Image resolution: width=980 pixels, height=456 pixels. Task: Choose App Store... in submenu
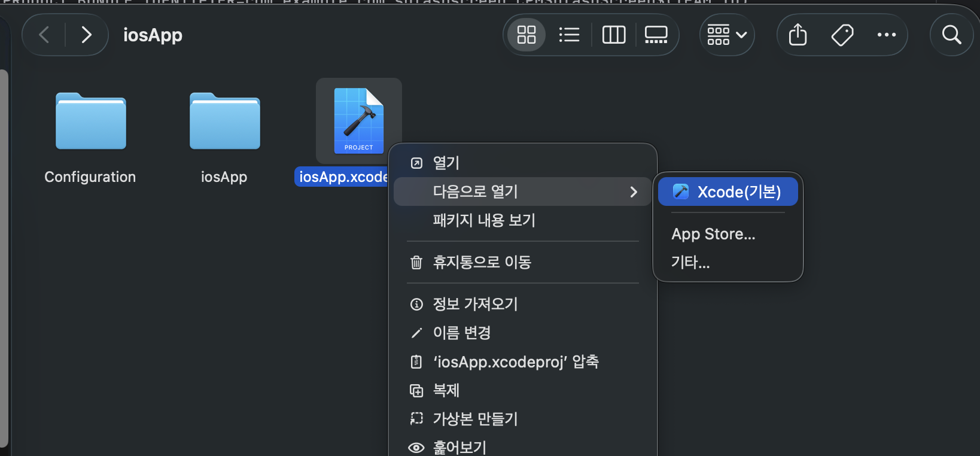[x=728, y=234]
